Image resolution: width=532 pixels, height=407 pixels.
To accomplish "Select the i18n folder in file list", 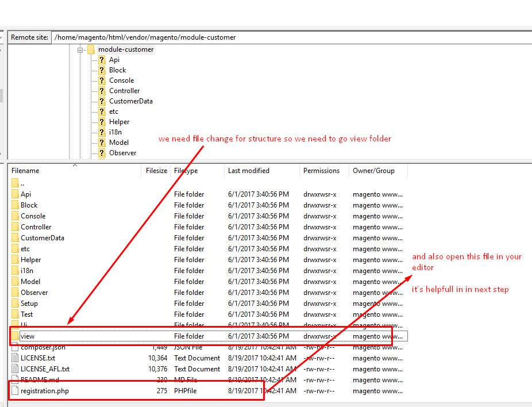I will point(27,271).
